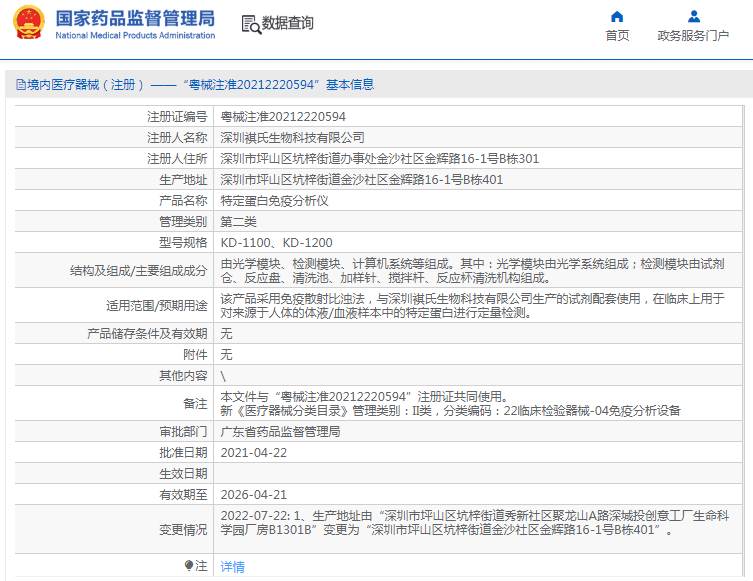Screen dimensions: 753x581
Task: Click the 首页 home icon
Action: click(617, 17)
